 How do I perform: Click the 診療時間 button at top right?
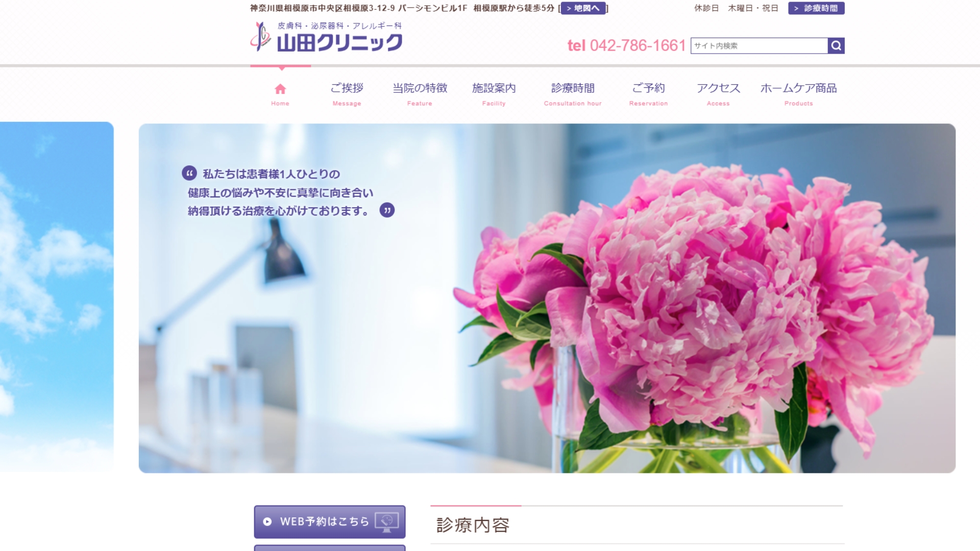817,8
